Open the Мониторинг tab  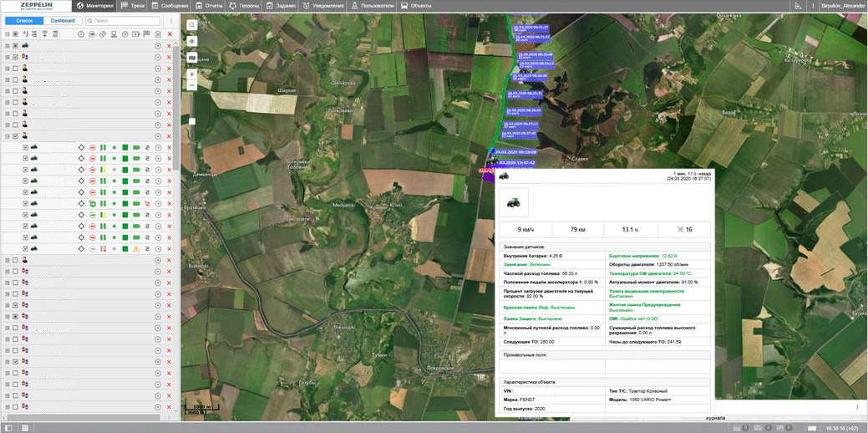pyautogui.click(x=94, y=6)
